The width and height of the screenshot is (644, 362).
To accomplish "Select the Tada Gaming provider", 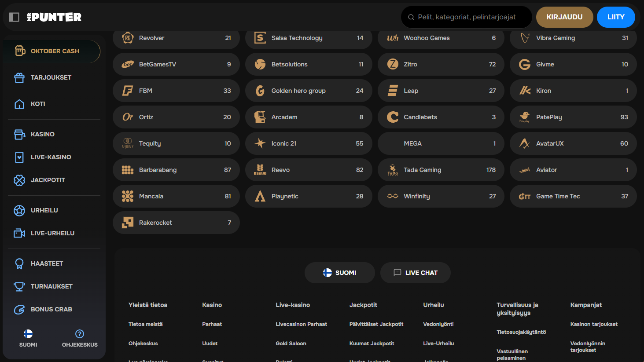I will coord(441,170).
